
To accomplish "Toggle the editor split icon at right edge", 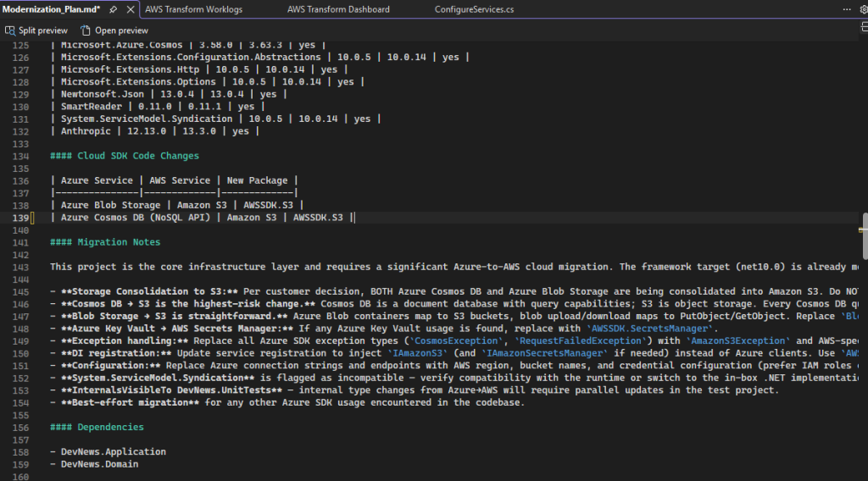I will click(864, 27).
